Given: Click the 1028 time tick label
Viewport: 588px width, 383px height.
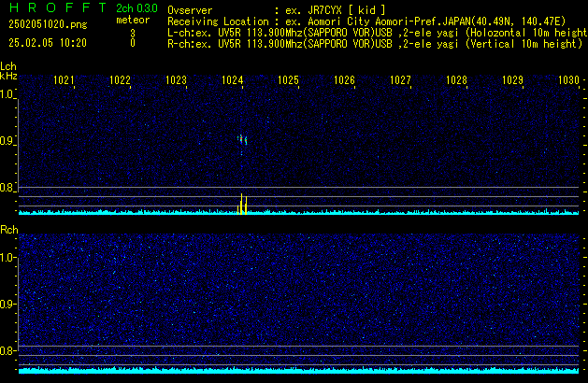Looking at the screenshot, I should (x=456, y=80).
